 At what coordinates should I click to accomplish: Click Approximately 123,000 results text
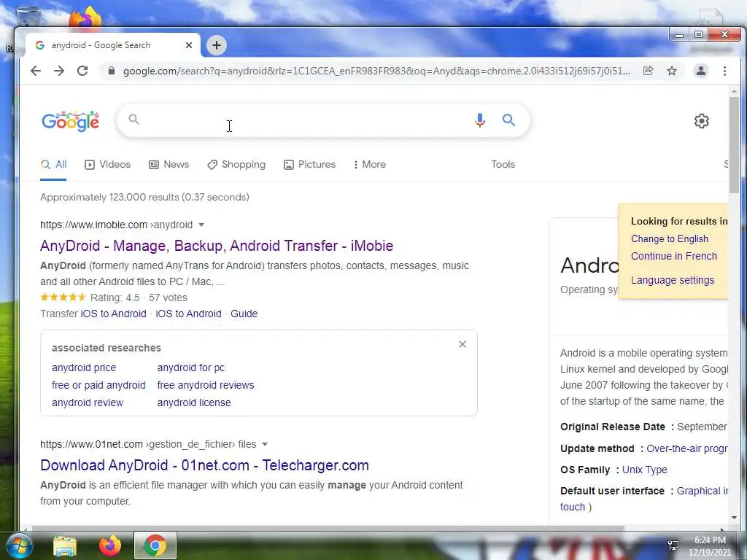pyautogui.click(x=144, y=197)
